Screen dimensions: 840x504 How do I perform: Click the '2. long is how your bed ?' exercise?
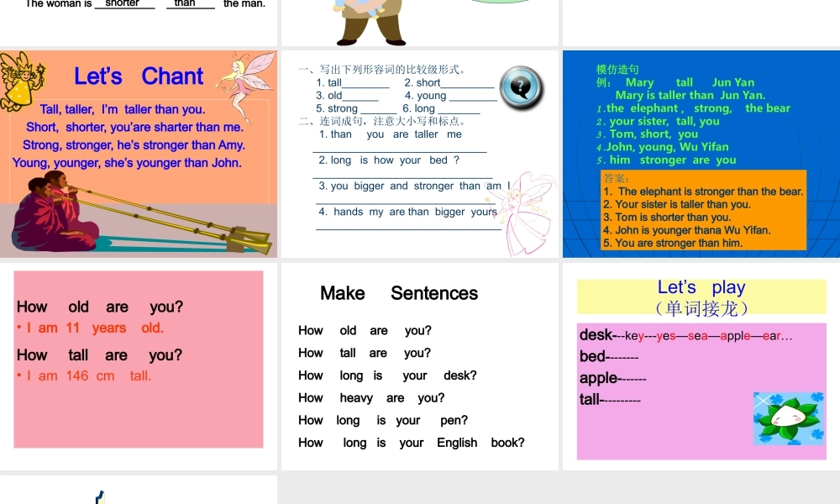389,160
